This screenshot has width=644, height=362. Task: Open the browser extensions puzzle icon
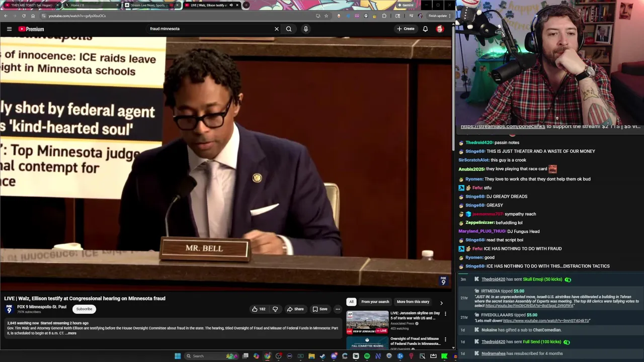tap(384, 16)
